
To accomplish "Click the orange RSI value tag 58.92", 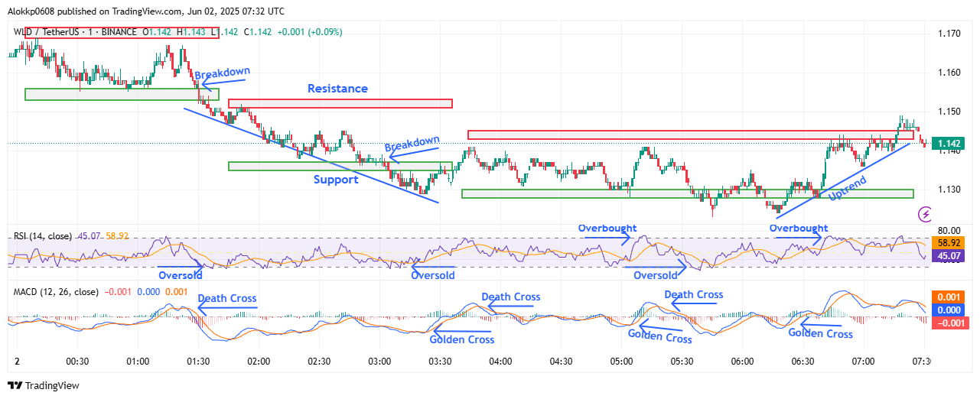I will click(949, 242).
